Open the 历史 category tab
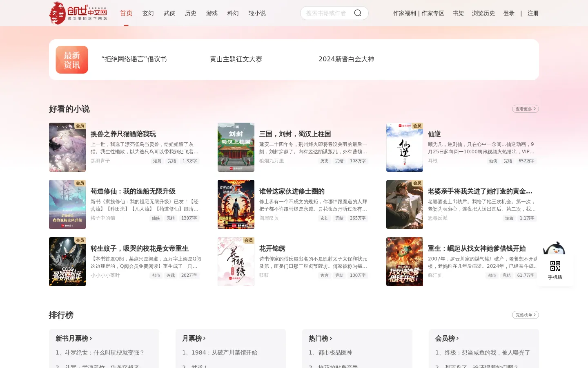This screenshot has height=368, width=588. 191,13
